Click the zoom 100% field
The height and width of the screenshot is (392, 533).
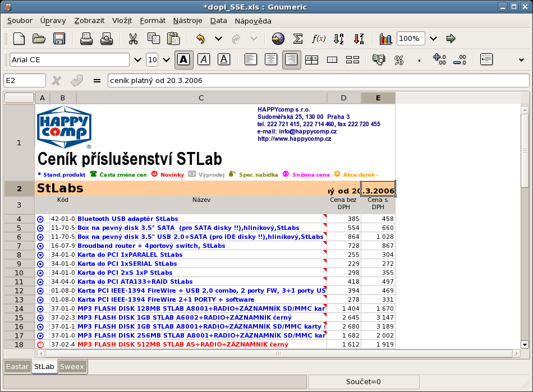click(x=411, y=38)
